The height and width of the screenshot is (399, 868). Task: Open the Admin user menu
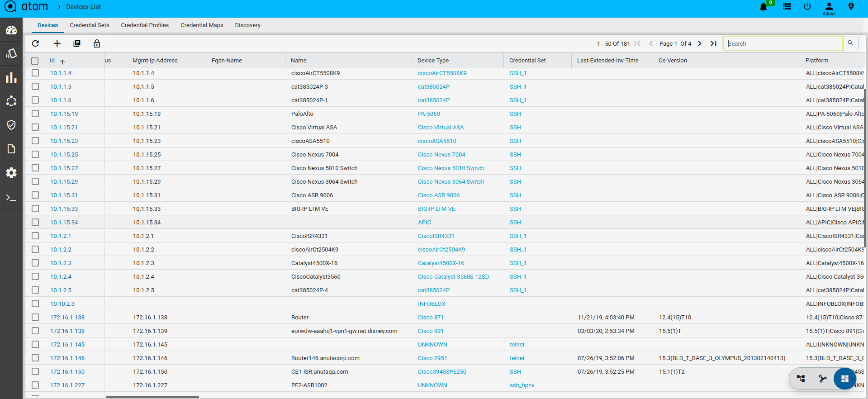coord(829,9)
